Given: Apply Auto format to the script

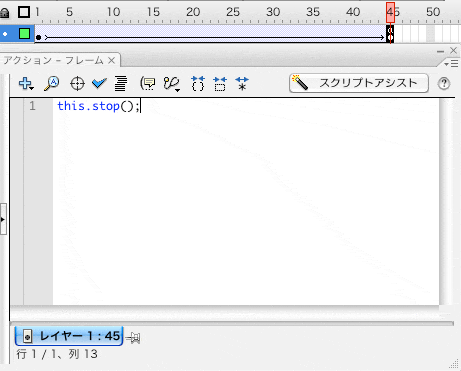Looking at the screenshot, I should coord(121,83).
